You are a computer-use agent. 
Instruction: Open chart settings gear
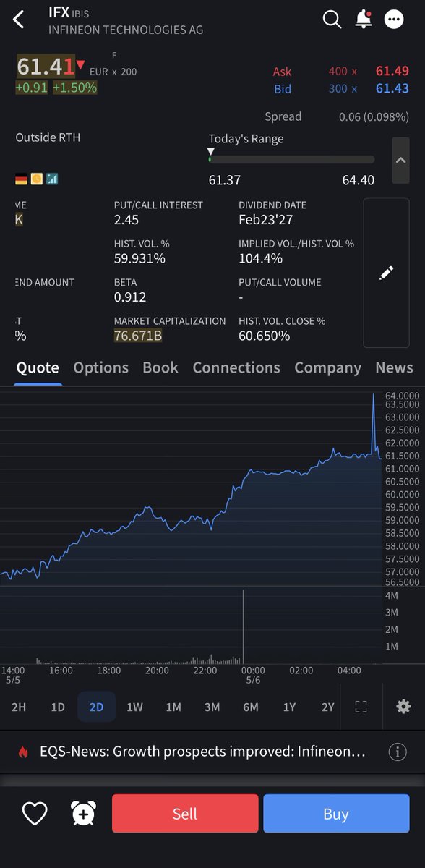coord(403,707)
